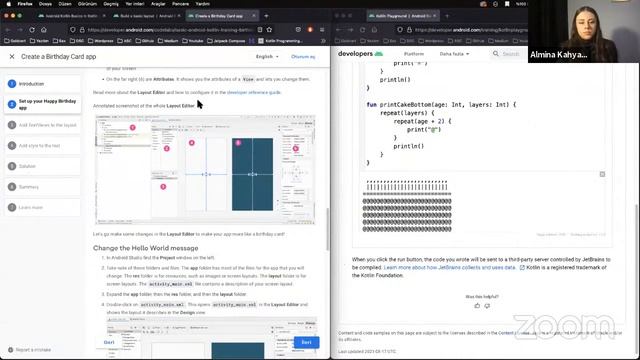
Task: Close the Build a basic layout tab
Action: click(x=179, y=16)
